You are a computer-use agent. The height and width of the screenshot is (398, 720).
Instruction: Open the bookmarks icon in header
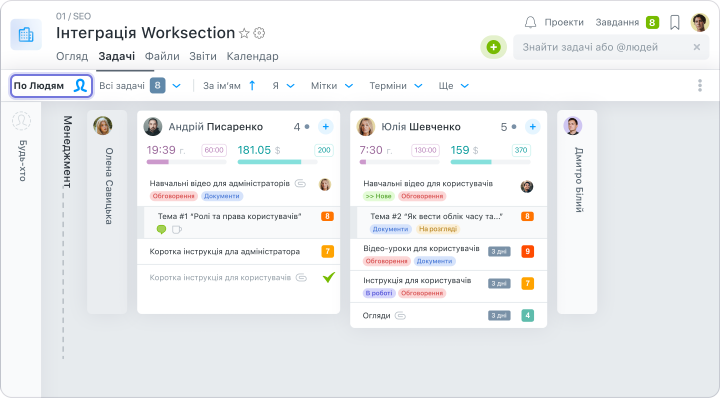(675, 22)
